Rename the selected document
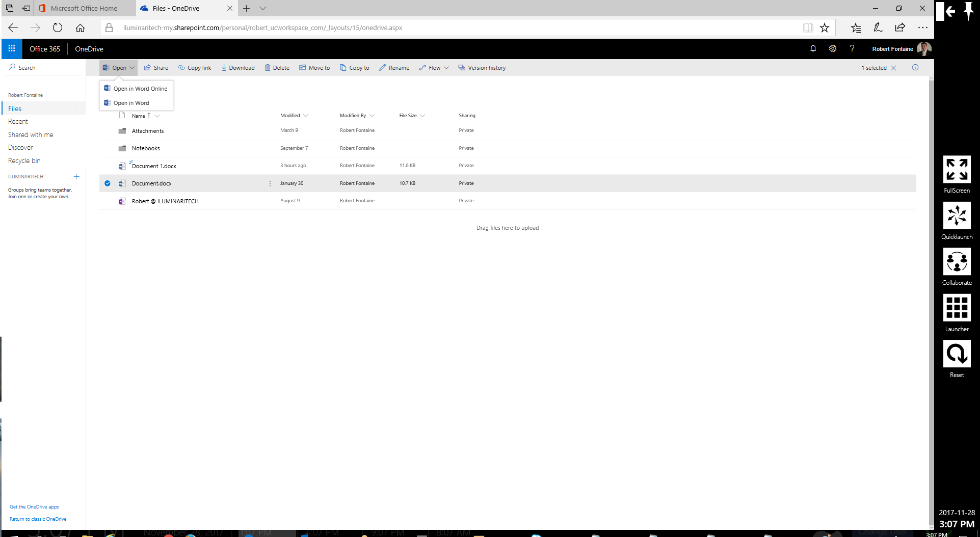Image resolution: width=980 pixels, height=537 pixels. click(x=394, y=68)
